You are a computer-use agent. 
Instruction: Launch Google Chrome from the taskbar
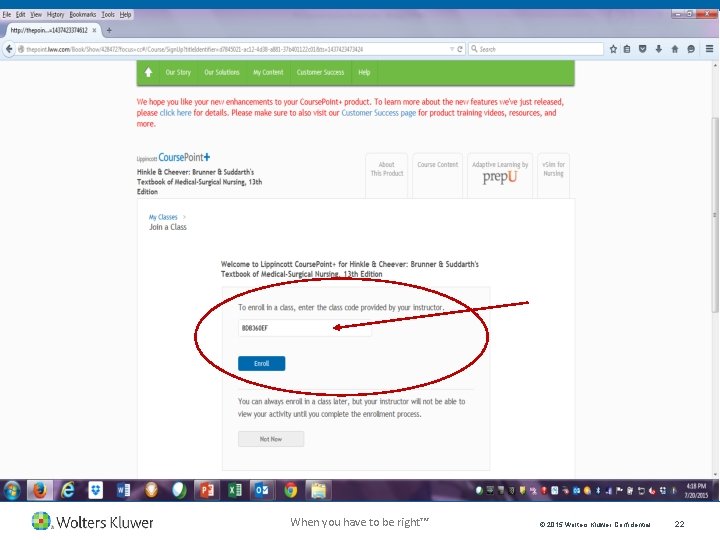(290, 490)
